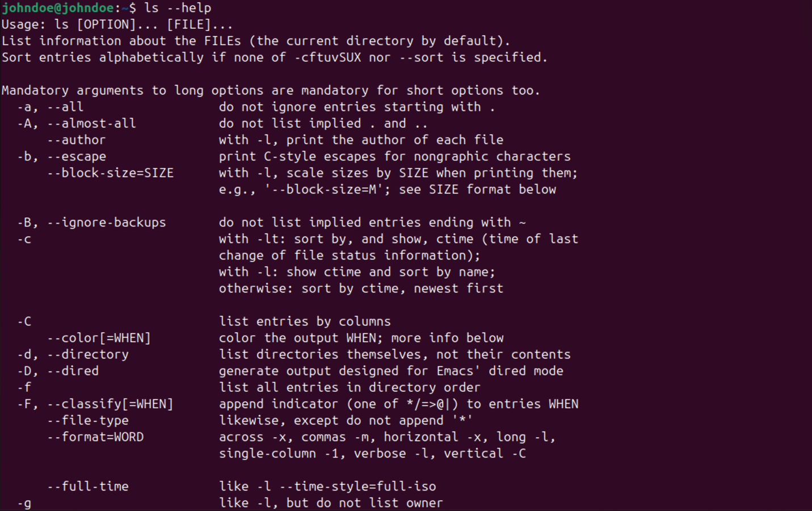Click the '--directory' option text

click(x=88, y=354)
